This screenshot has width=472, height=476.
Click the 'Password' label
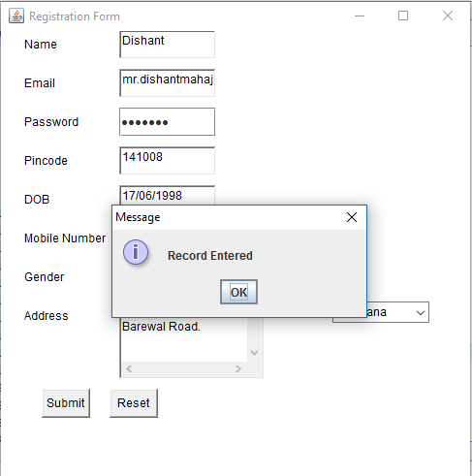[x=51, y=122]
